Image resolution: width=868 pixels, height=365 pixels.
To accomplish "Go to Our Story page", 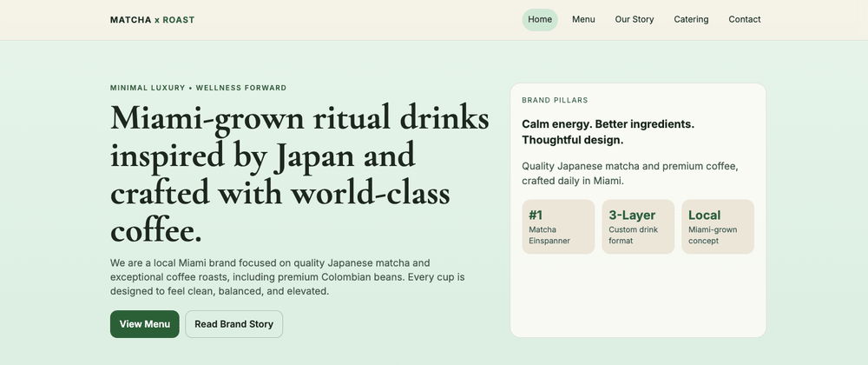I will pyautogui.click(x=635, y=19).
